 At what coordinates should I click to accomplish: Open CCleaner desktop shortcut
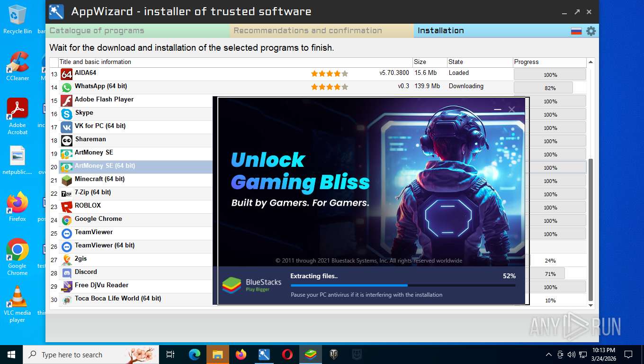click(x=18, y=66)
